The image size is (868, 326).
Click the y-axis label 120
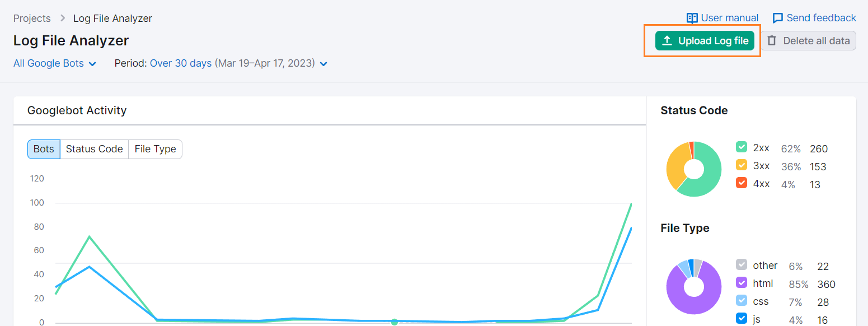(37, 179)
